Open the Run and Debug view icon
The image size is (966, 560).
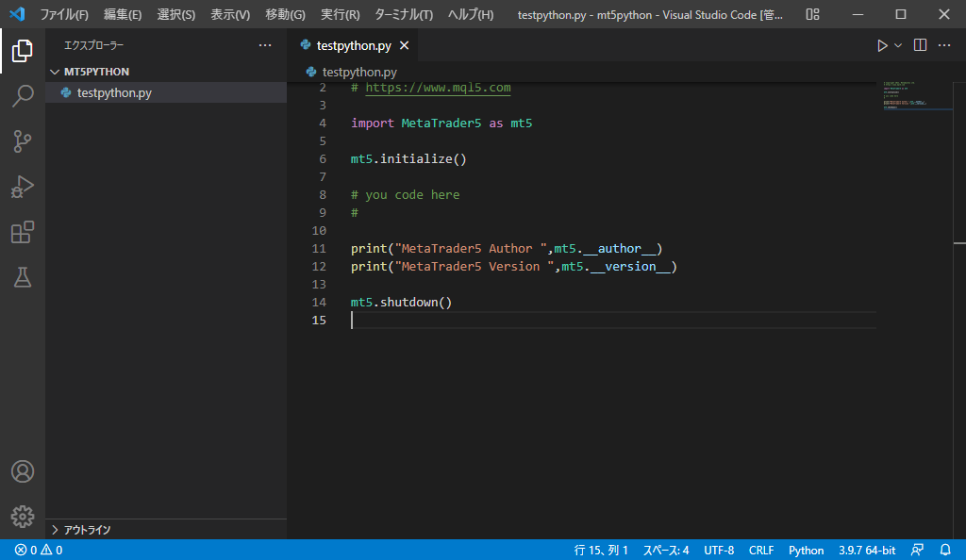[x=23, y=187]
